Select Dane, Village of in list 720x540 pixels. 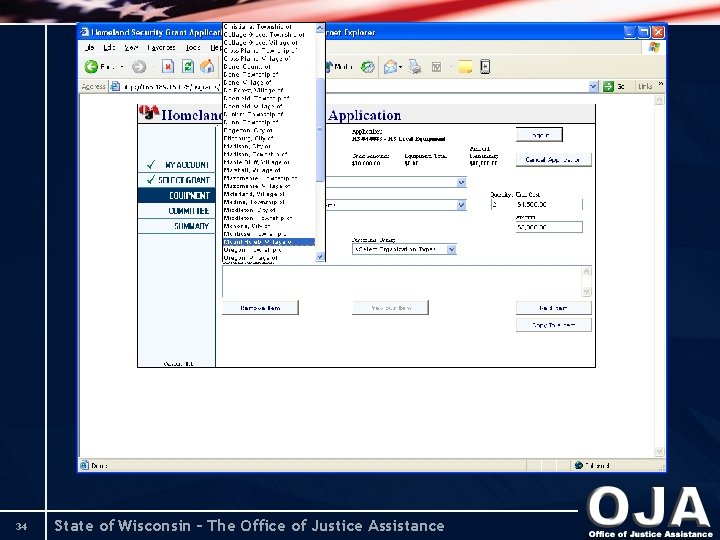269,83
